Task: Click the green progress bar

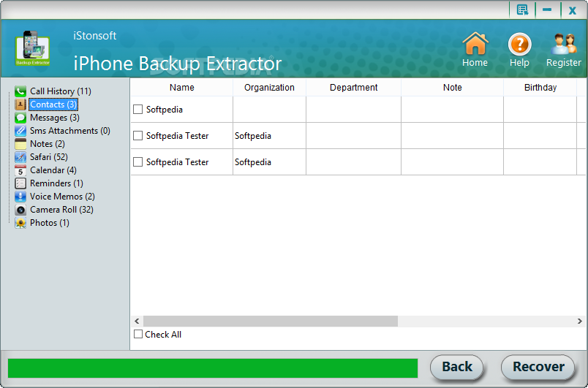Action: 213,368
